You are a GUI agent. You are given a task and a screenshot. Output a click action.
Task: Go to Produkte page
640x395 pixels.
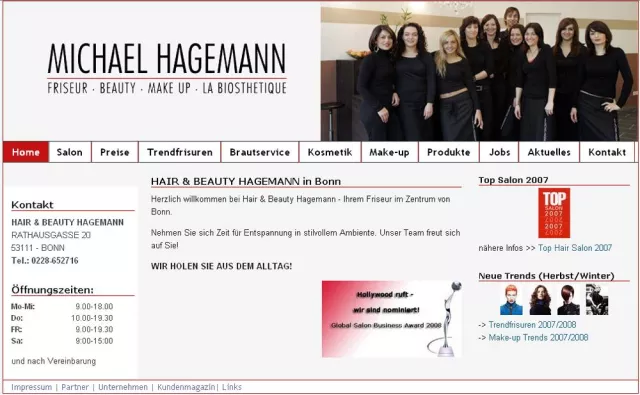tap(449, 152)
